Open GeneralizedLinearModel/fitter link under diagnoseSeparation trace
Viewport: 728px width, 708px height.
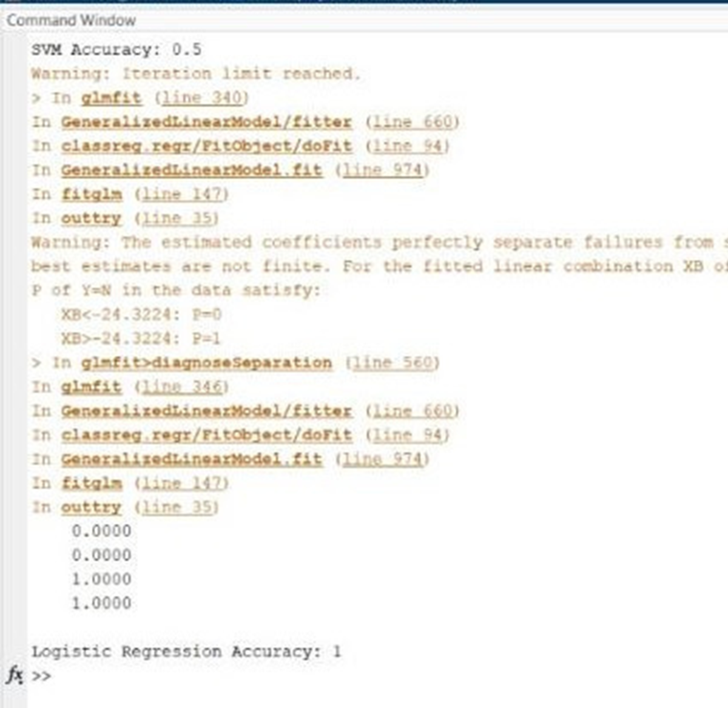coord(206,411)
